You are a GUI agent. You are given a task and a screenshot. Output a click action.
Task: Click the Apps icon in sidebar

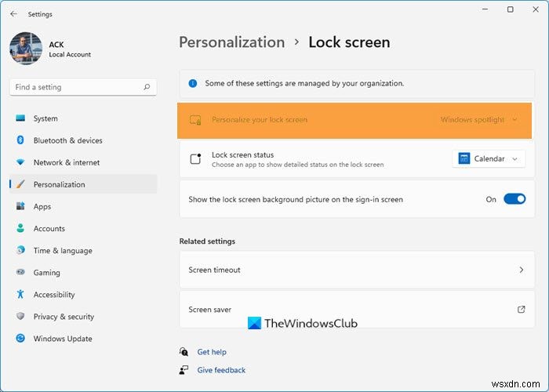(x=20, y=206)
